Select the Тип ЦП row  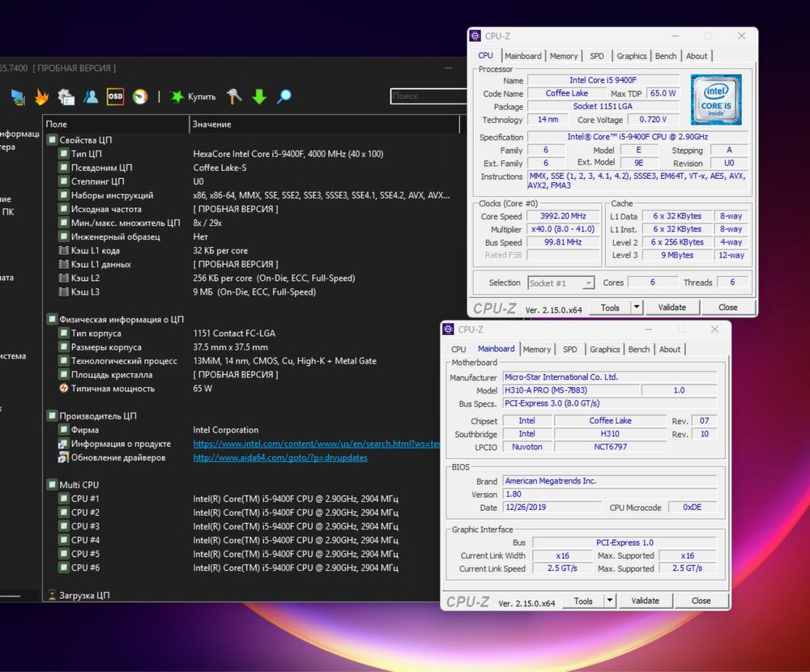pyautogui.click(x=252, y=154)
